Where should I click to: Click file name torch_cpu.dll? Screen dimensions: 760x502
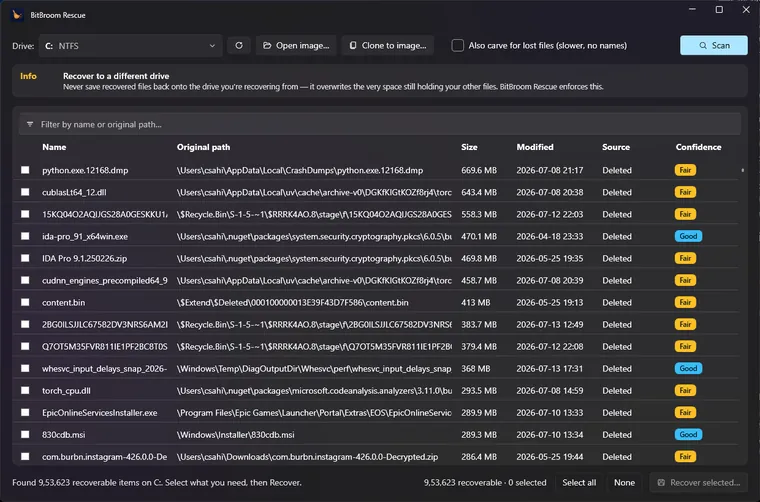click(66, 391)
